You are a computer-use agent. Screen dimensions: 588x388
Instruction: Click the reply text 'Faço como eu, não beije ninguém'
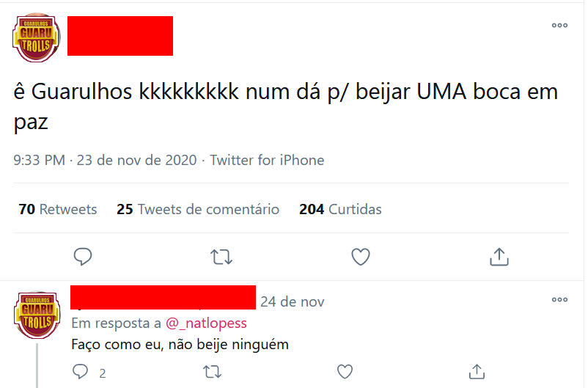pos(180,345)
